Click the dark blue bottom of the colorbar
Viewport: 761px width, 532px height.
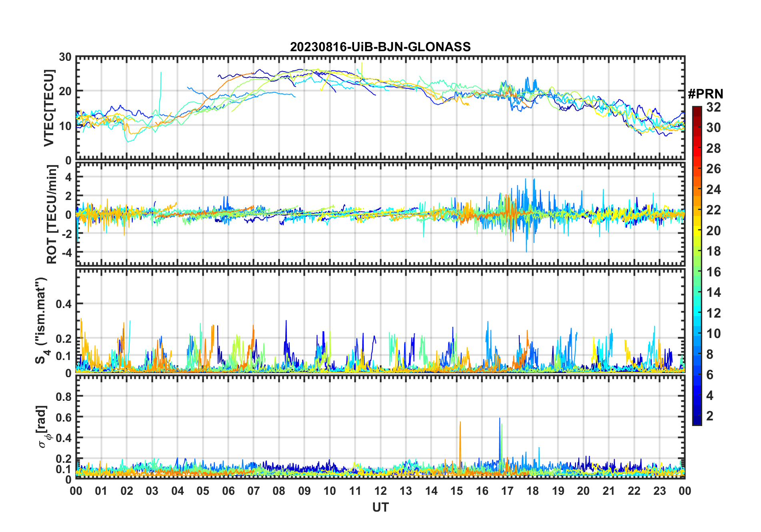click(x=697, y=422)
